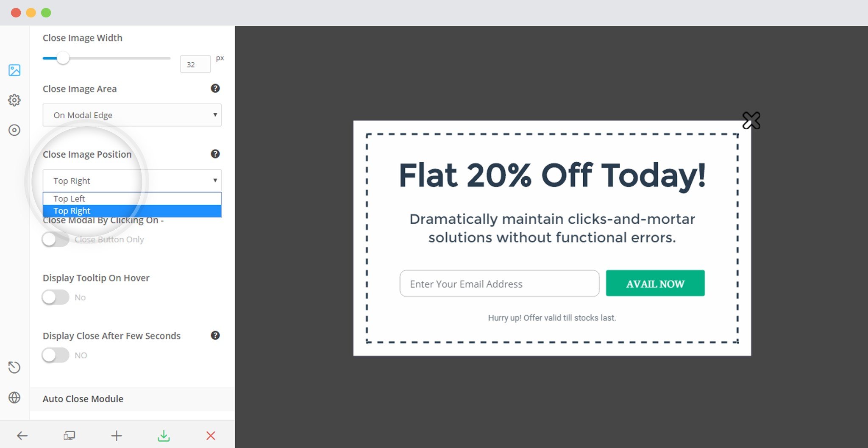
Task: Click the Close Image Width slider handle
Action: (63, 58)
